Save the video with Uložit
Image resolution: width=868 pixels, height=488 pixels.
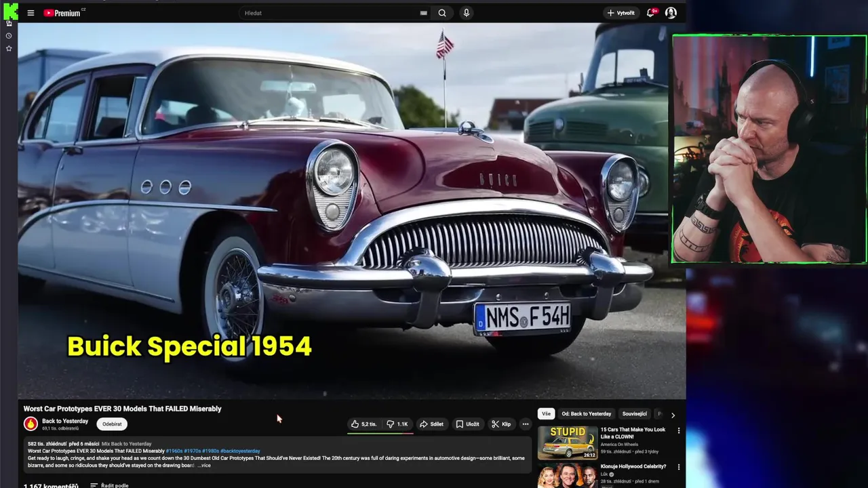(x=467, y=424)
